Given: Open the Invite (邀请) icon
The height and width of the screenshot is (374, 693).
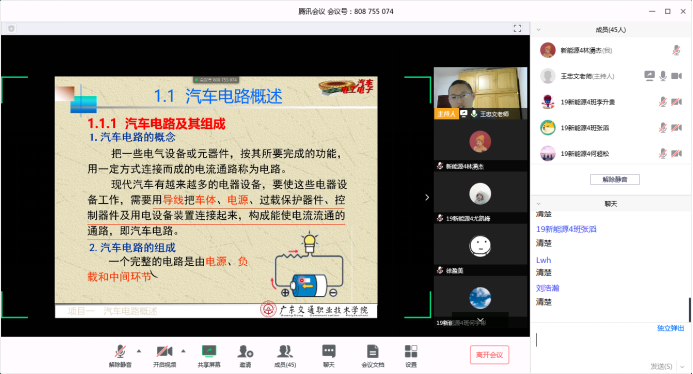Looking at the screenshot, I should pos(245,351).
